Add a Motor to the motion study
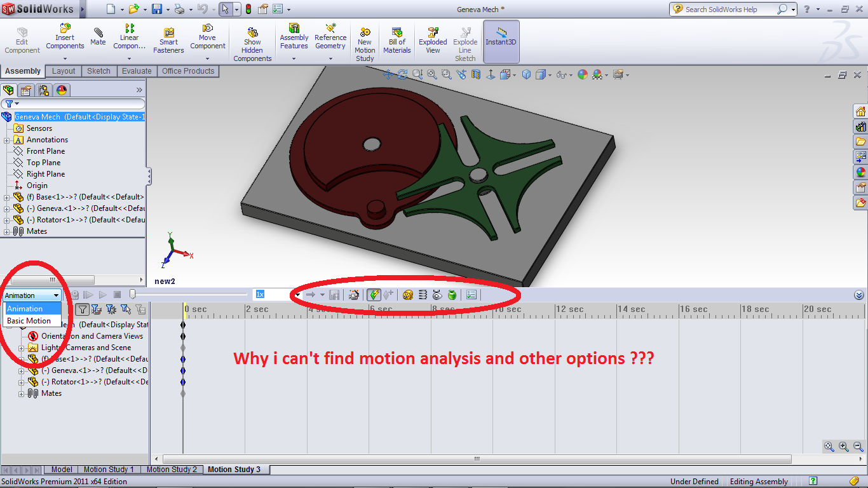The image size is (868, 488). (x=409, y=295)
